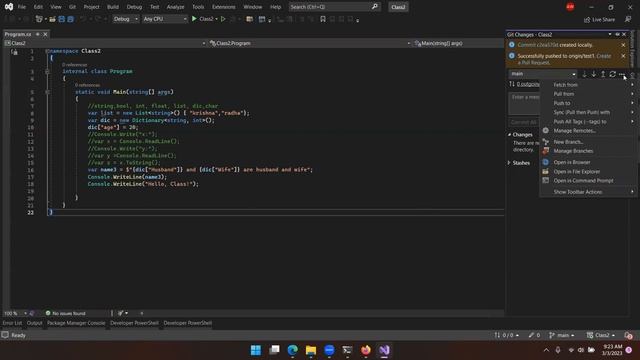640x360 pixels.
Task: Open the Debug configuration dropdown
Action: click(x=125, y=19)
